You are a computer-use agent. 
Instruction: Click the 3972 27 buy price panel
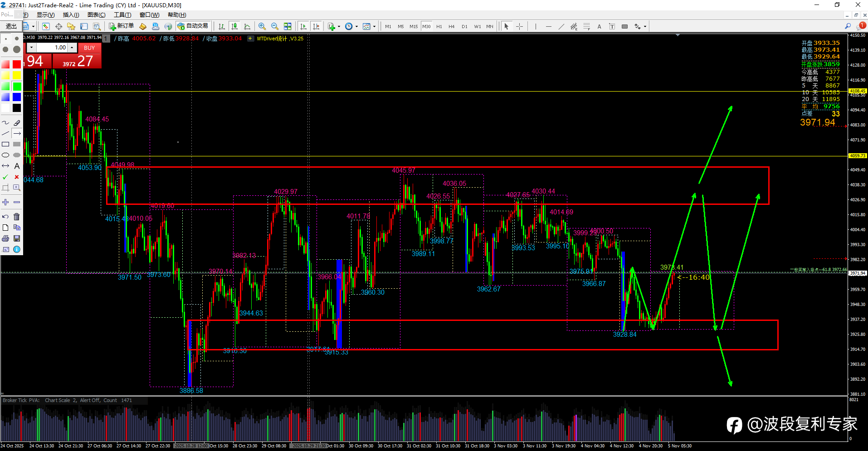pos(77,61)
